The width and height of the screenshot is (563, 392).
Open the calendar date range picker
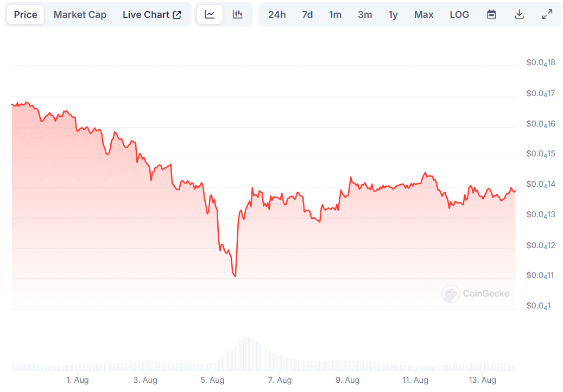tap(491, 15)
